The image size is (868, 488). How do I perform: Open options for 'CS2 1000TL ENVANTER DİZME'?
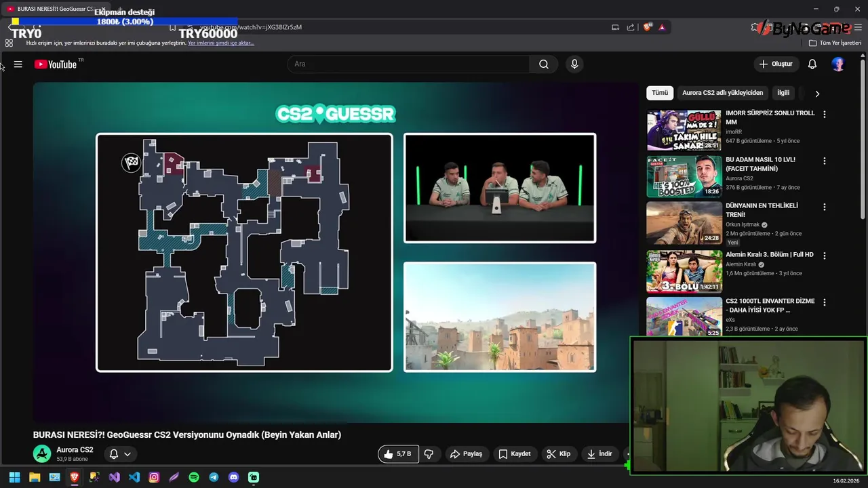click(825, 302)
